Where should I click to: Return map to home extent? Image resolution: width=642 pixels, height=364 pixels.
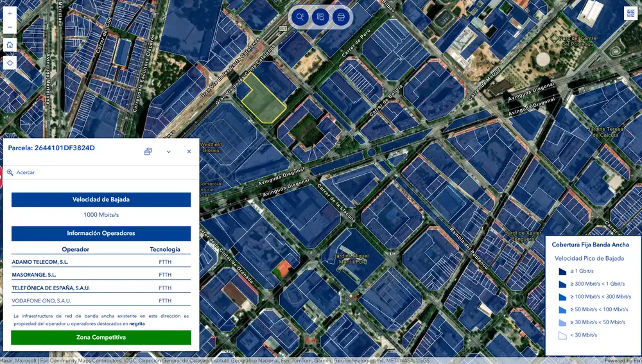point(10,45)
